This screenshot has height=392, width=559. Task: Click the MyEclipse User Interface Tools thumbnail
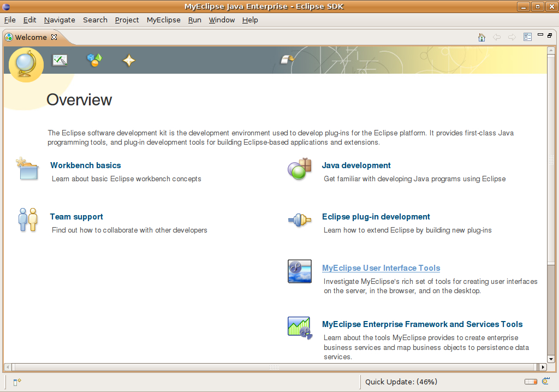(x=300, y=271)
